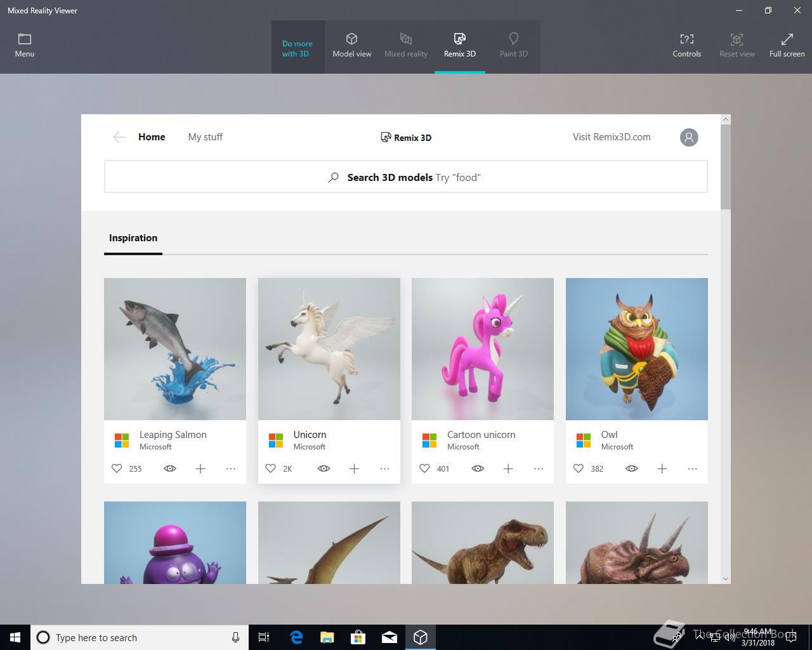Open the pterodactyl model thumbnail
The width and height of the screenshot is (812, 650).
(329, 543)
